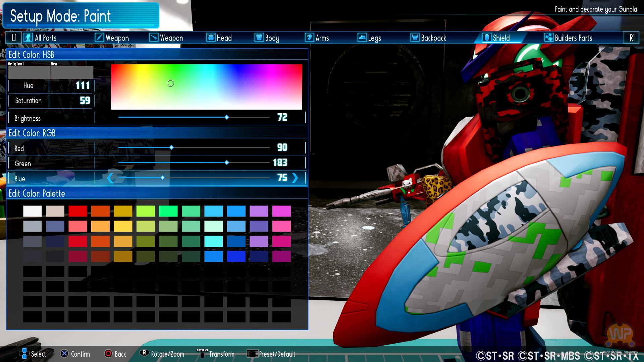Click the Body part icon
Viewport: 644px width, 362px height.
[x=259, y=38]
